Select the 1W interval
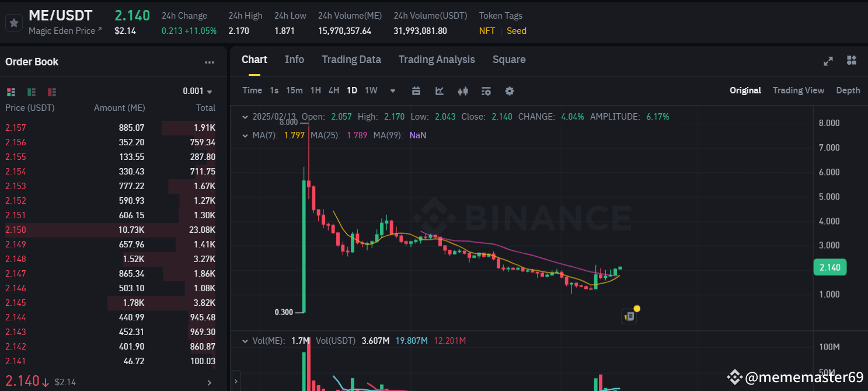 pyautogui.click(x=371, y=90)
